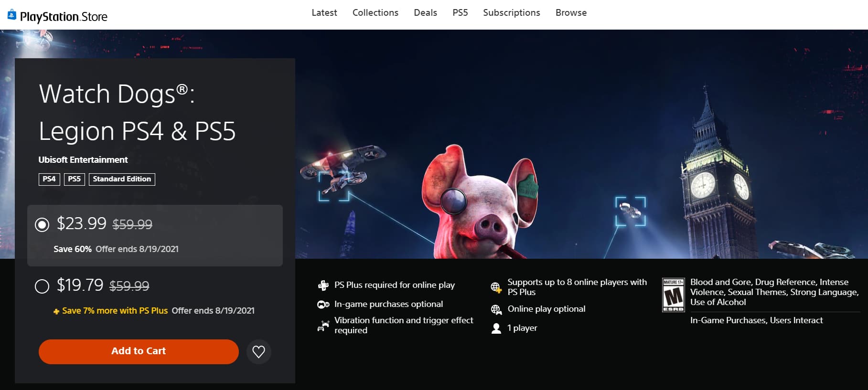Image resolution: width=868 pixels, height=390 pixels.
Task: Click '1 player' text
Action: (x=522, y=328)
